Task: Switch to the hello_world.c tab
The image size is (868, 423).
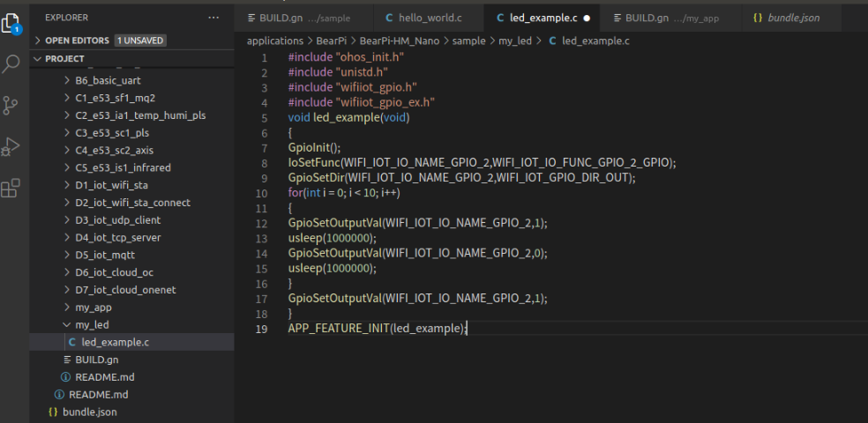Action: 430,18
